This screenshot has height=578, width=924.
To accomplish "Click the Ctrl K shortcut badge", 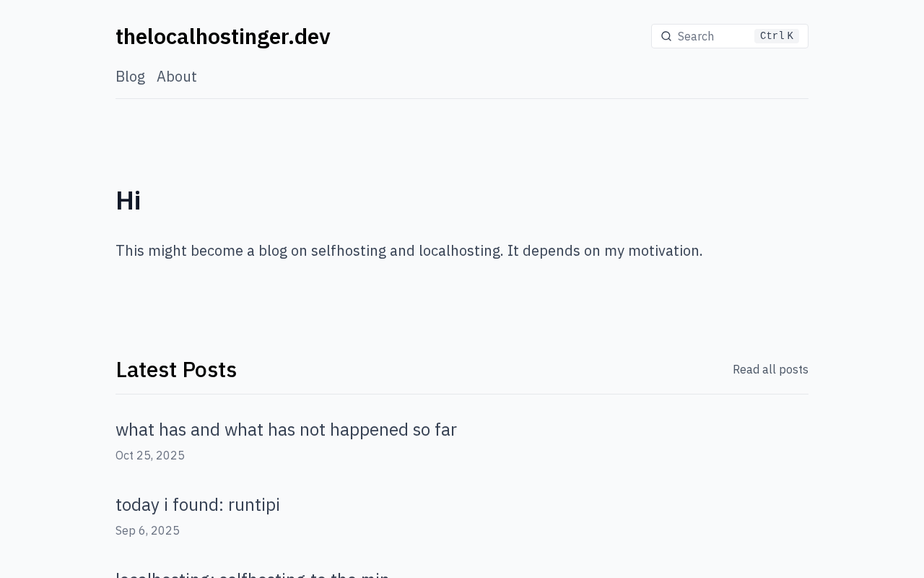I will tap(777, 36).
